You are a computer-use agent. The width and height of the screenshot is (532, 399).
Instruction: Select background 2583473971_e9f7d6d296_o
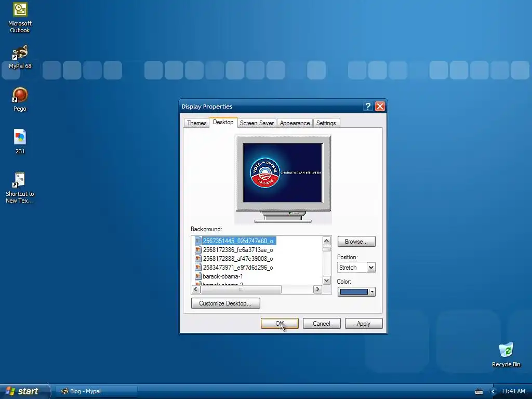click(238, 268)
